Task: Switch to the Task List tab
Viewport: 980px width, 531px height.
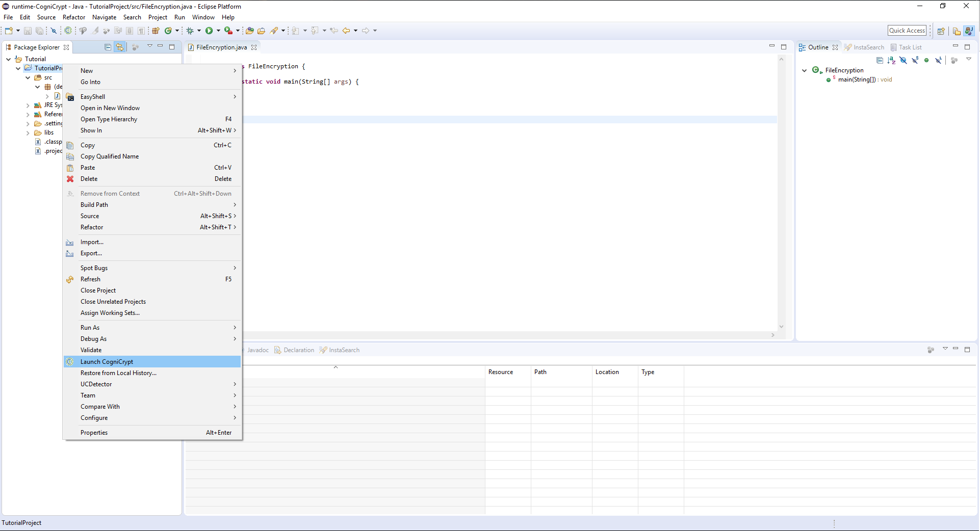Action: pos(906,47)
